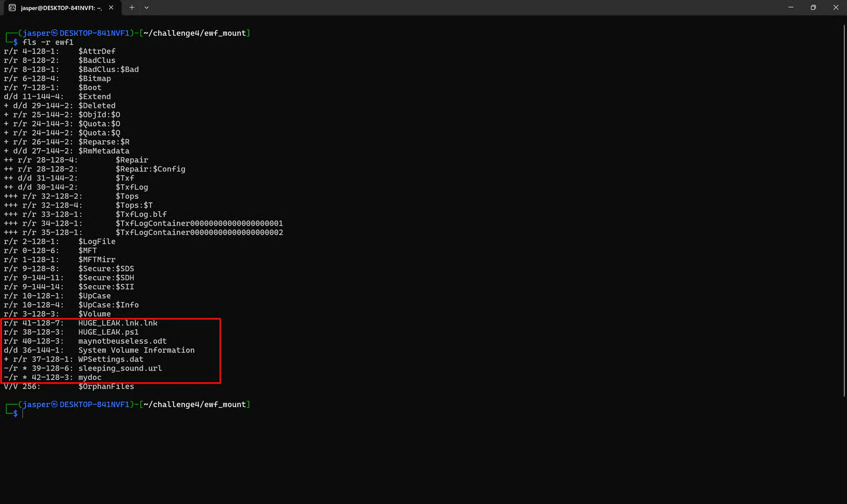The height and width of the screenshot is (504, 847).
Task: Click the $Secure:$SII entry
Action: (x=106, y=287)
